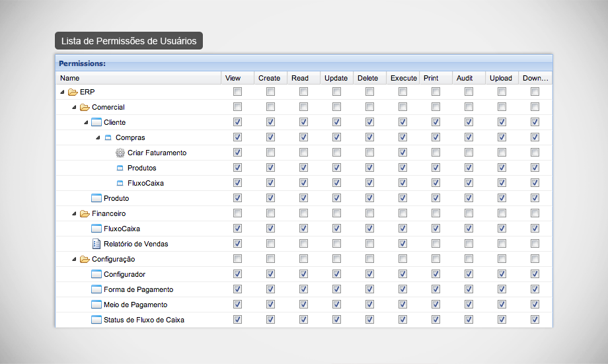608x364 pixels.
Task: Collapse the Compras tree node
Action: pyautogui.click(x=98, y=137)
